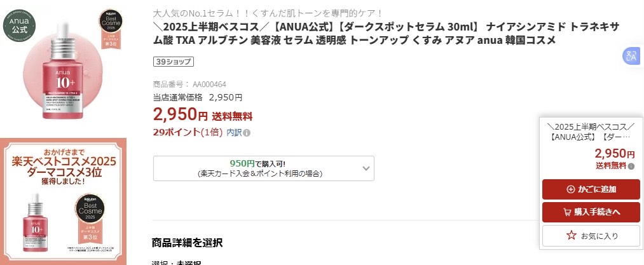This screenshot has height=265, width=644.
Task: Click the 送料無料 label beside the main price
Action: pyautogui.click(x=232, y=116)
